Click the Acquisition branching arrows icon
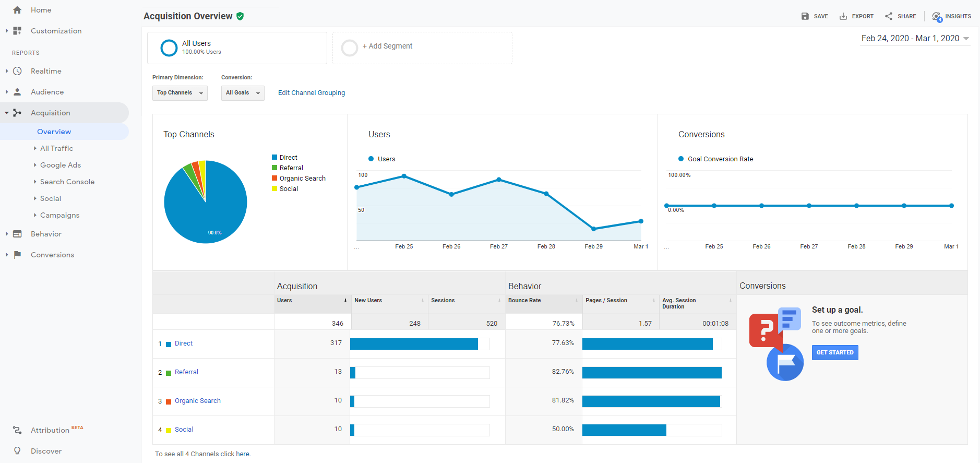Screen dimensions: 980x463 17,113
